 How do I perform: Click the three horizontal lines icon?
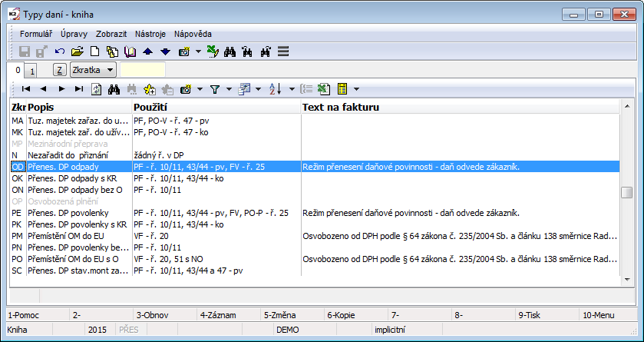283,51
